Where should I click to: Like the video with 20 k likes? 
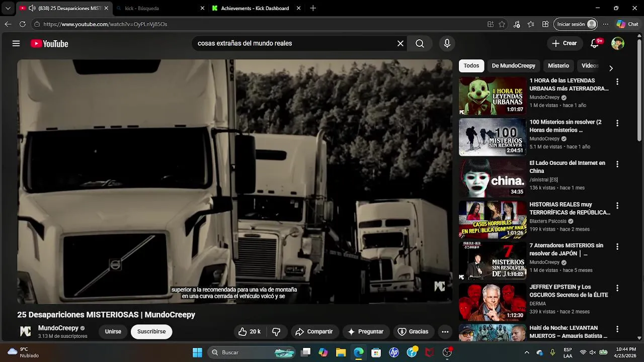[250, 332]
